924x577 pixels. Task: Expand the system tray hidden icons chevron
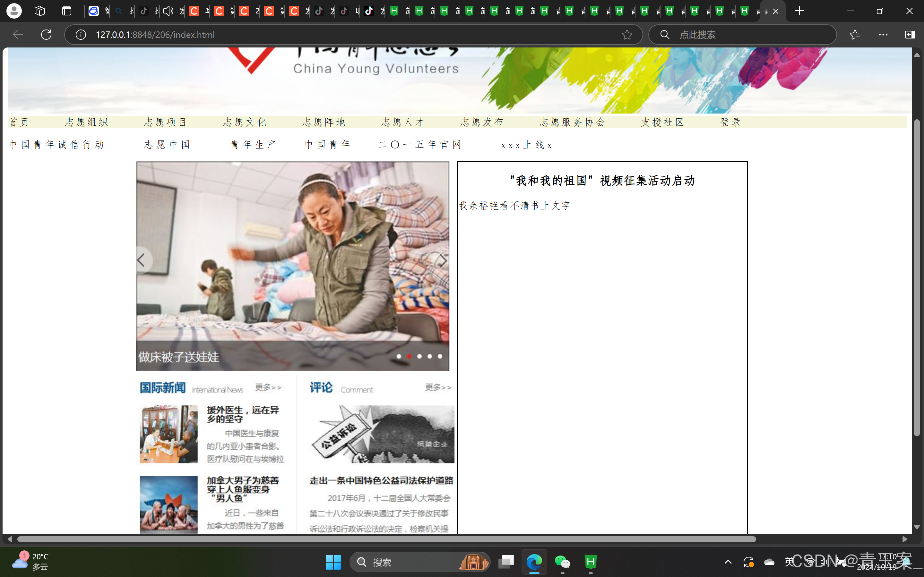click(x=728, y=562)
